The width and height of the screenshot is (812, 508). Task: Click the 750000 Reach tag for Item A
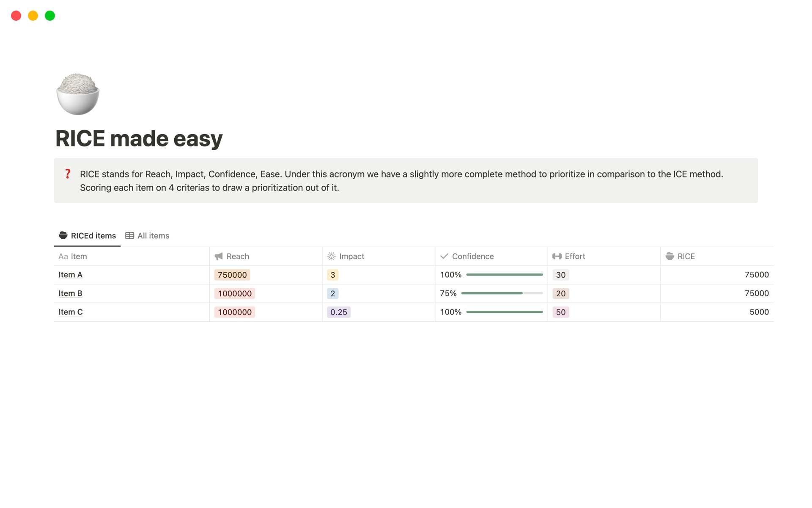pyautogui.click(x=232, y=275)
